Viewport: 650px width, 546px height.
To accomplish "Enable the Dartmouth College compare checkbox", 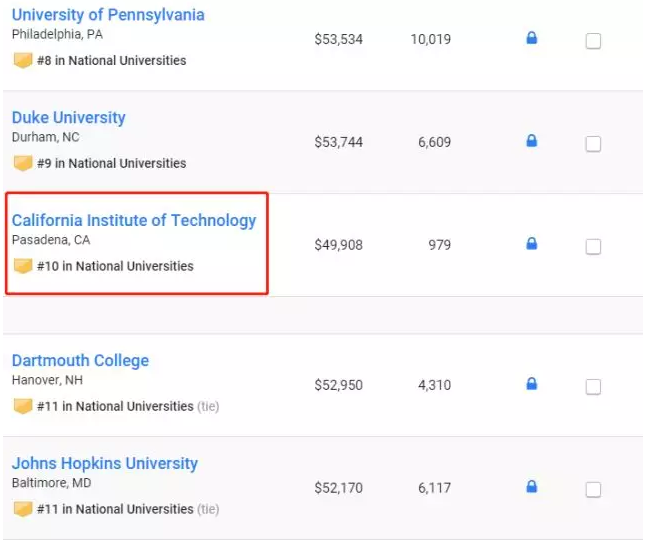I will pos(593,387).
